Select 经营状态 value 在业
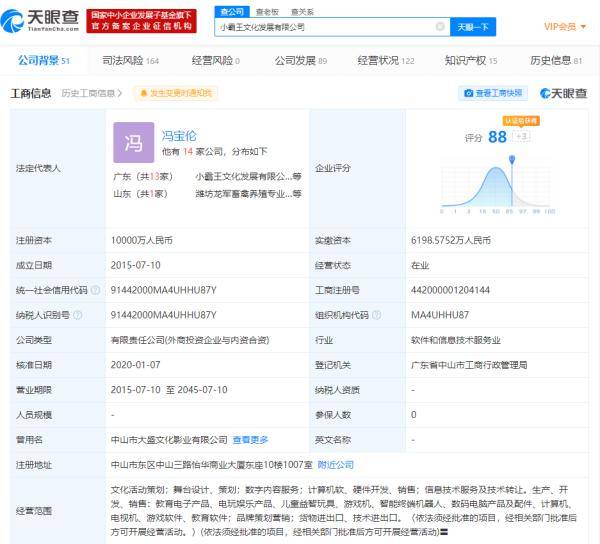Screen dimensions: 600x544 click(420, 265)
